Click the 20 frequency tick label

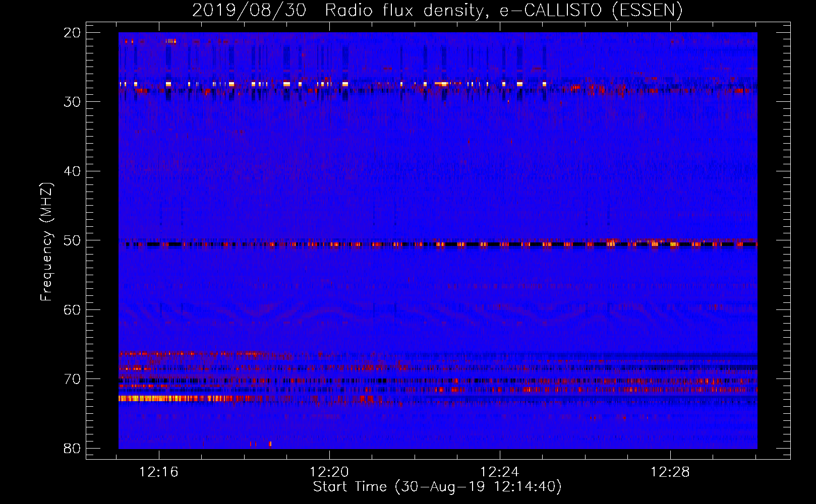click(73, 33)
